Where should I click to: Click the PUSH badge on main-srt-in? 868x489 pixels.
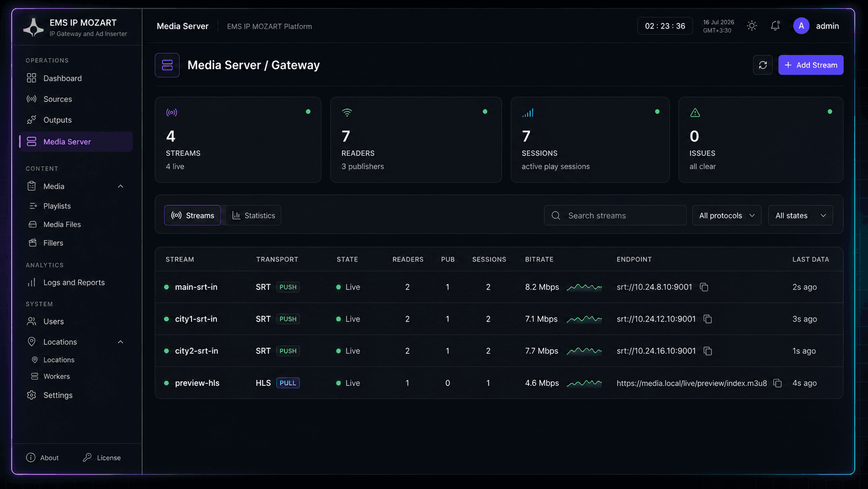[288, 287]
